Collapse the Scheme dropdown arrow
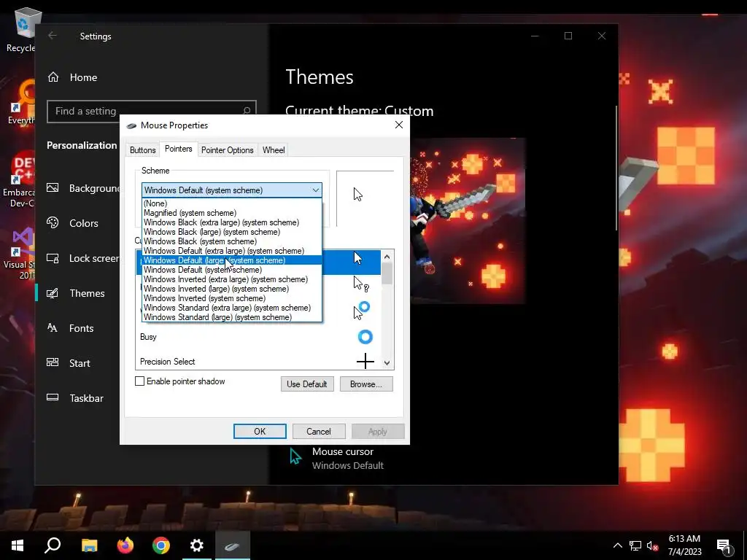Image resolution: width=747 pixels, height=560 pixels. [315, 190]
